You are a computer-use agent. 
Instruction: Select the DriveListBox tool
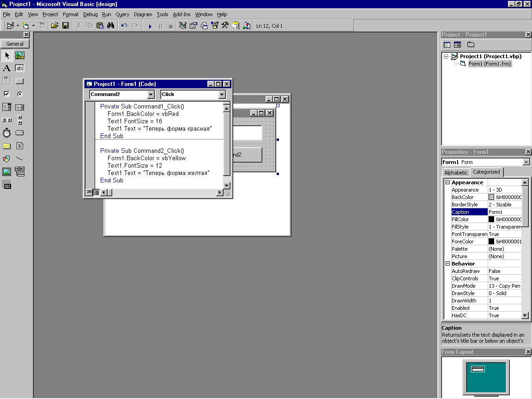click(x=20, y=133)
